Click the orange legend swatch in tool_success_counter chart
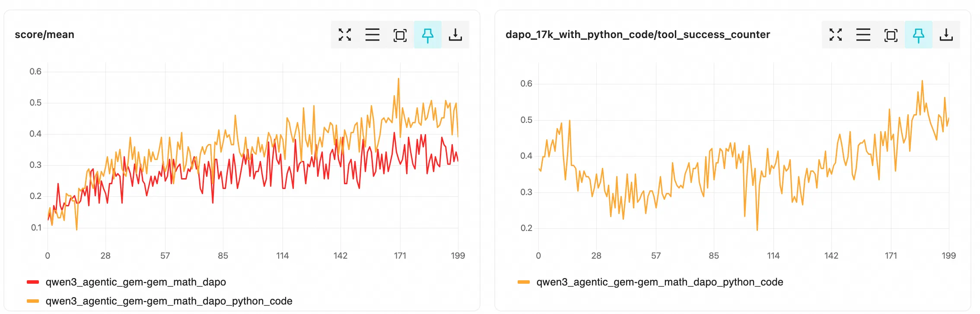Image resolution: width=980 pixels, height=314 pixels. [524, 282]
